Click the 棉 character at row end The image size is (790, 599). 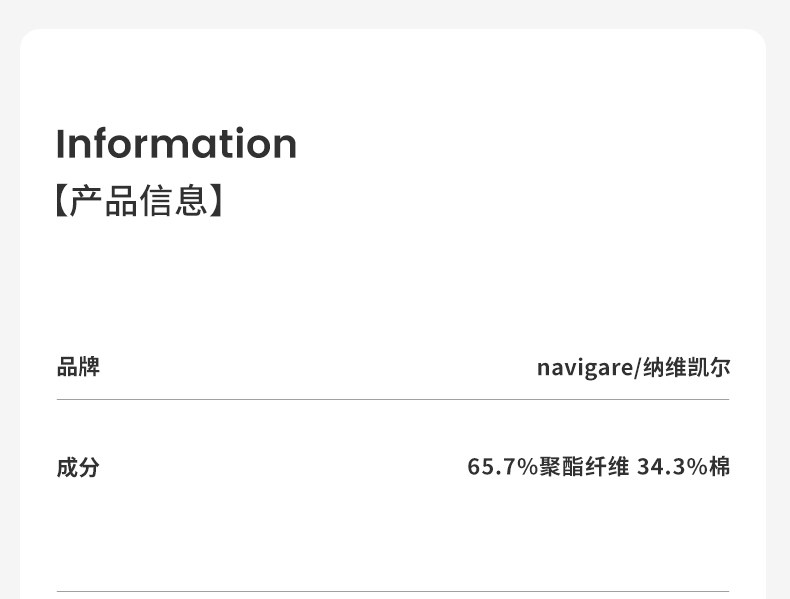[720, 467]
